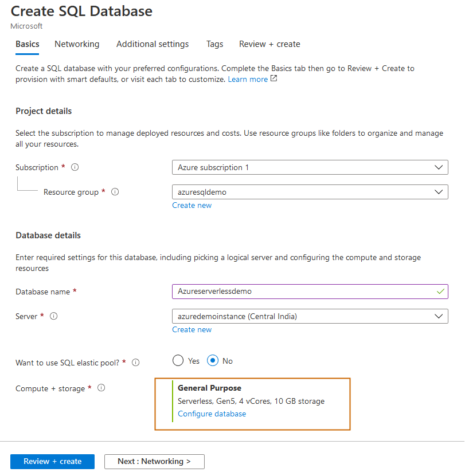Open the Additional settings tab
The width and height of the screenshot is (465, 476).
coord(153,44)
